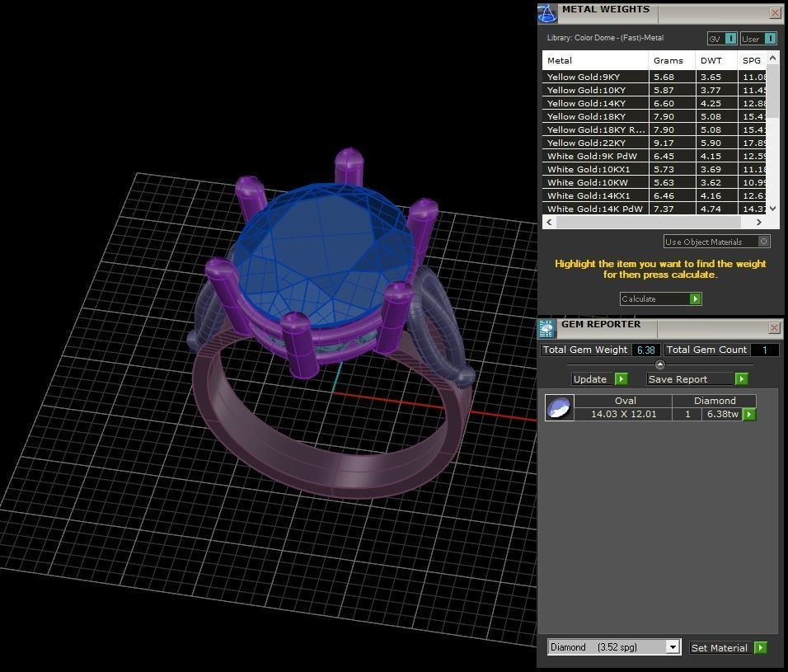Click metal table scroll down arrow
Viewport: 788px width, 672px height.
[773, 208]
